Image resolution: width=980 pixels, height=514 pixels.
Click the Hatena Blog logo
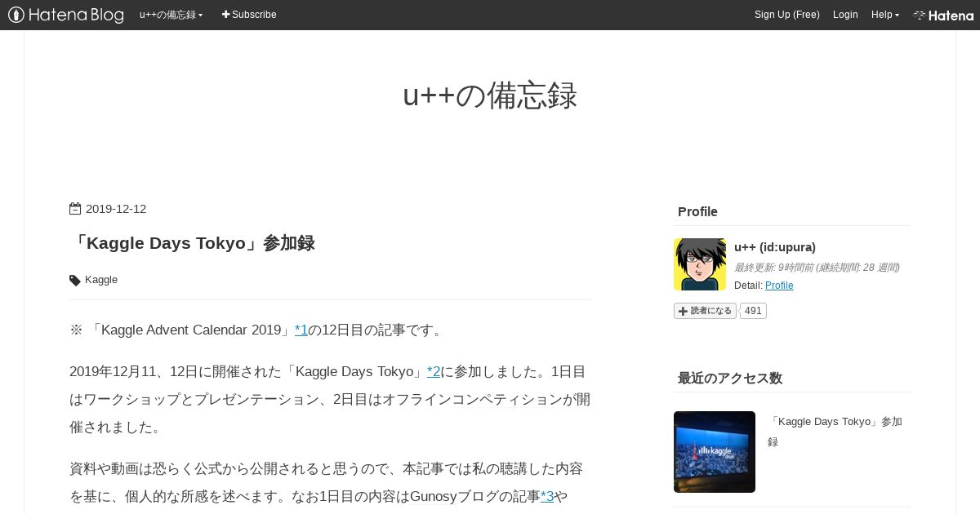click(x=65, y=15)
